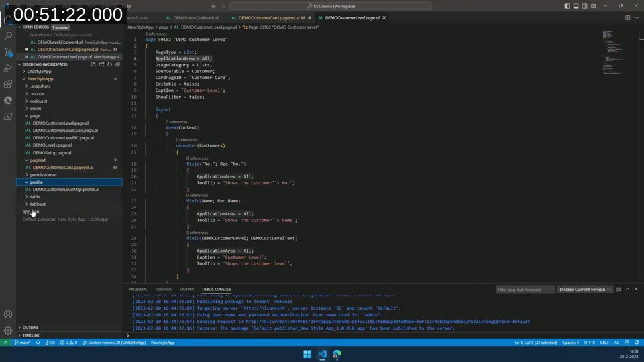Maximize the panel with up chevron
The width and height of the screenshot is (644, 362).
(628, 290)
